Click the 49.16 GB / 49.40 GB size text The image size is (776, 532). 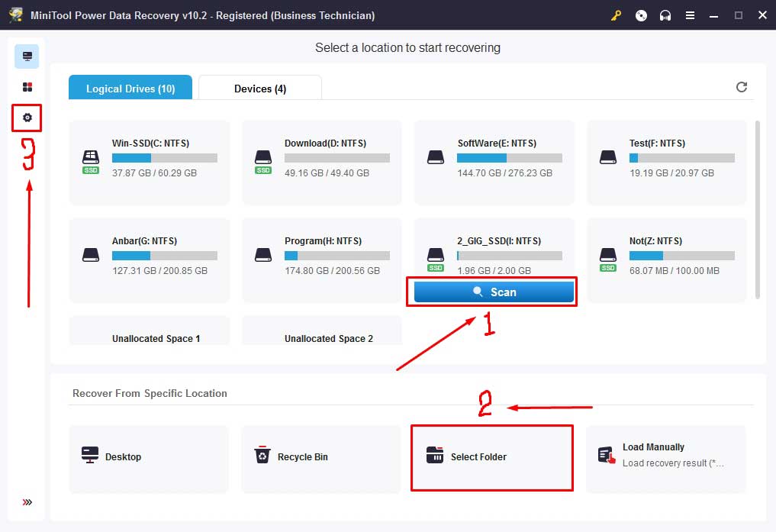[327, 173]
